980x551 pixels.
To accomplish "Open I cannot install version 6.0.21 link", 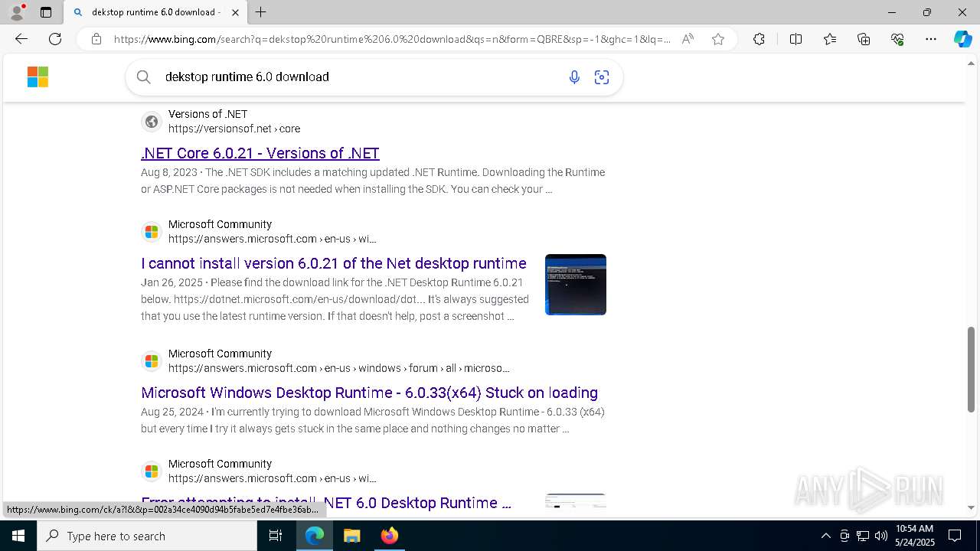I will click(334, 263).
